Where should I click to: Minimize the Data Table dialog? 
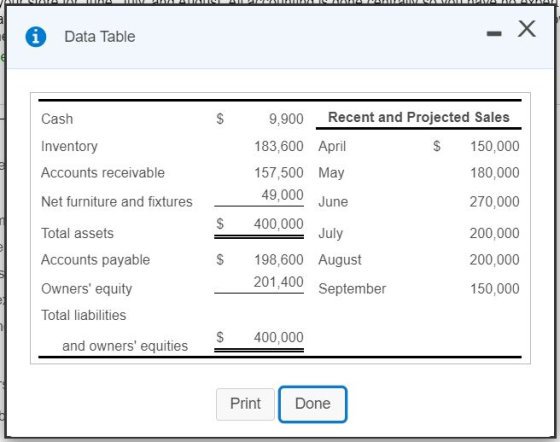click(494, 34)
